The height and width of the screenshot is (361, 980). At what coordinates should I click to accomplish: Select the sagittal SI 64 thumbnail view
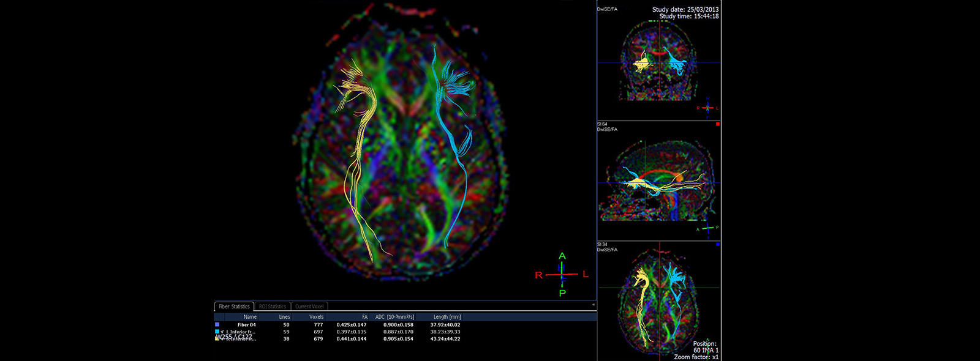[658, 180]
